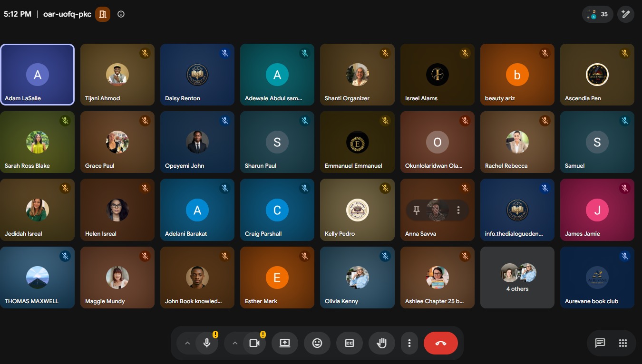Select Adam LaSalle's video tile
Screen dimensions: 642x364
[x=38, y=75]
